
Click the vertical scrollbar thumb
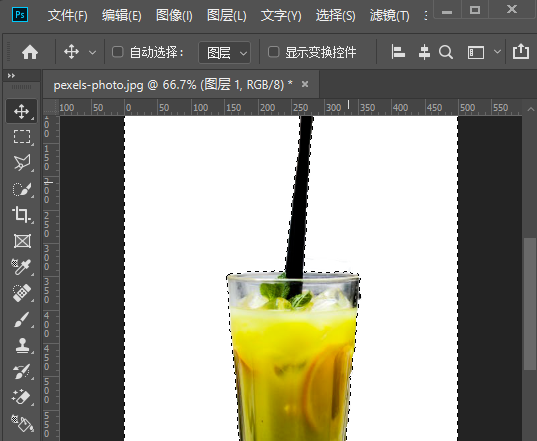530,304
